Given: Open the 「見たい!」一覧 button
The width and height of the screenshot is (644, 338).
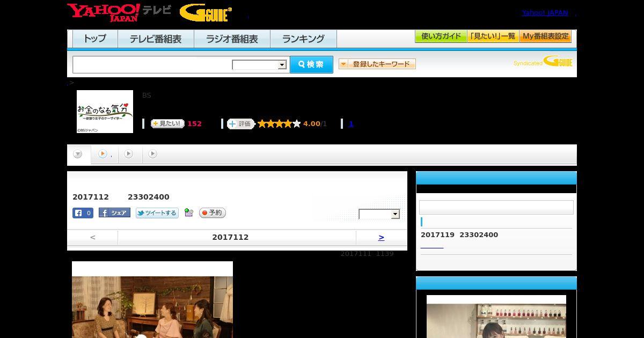Looking at the screenshot, I should (493, 36).
